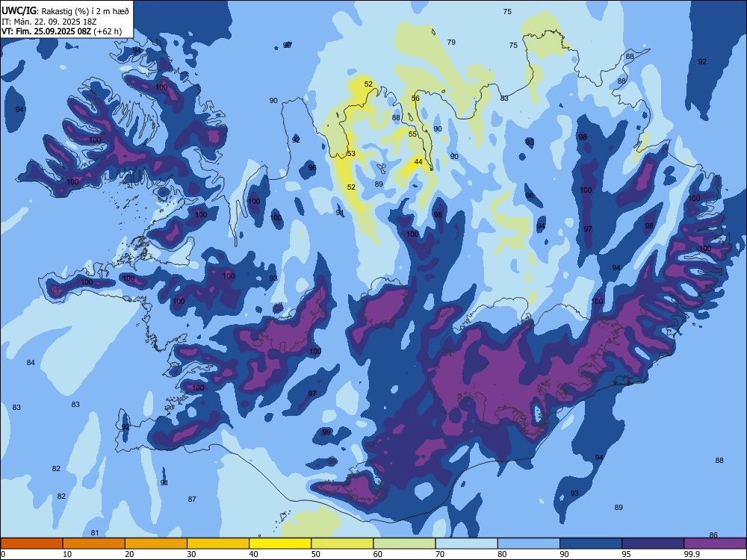Click the humidity value '55' on the map
The width and height of the screenshot is (747, 560).
coord(412,134)
